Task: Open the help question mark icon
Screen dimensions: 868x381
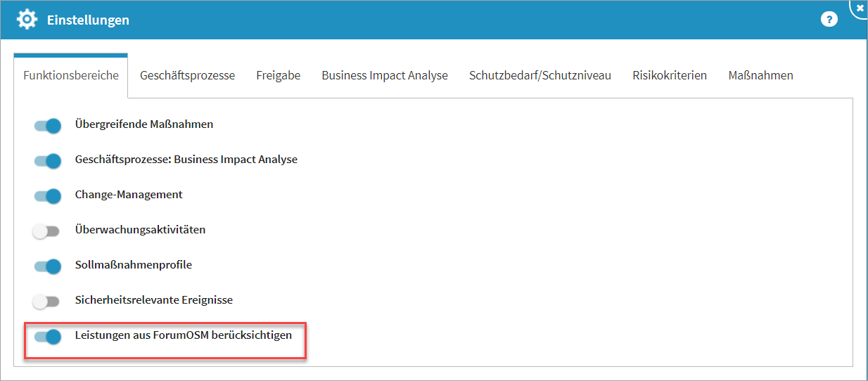Action: coord(829,20)
